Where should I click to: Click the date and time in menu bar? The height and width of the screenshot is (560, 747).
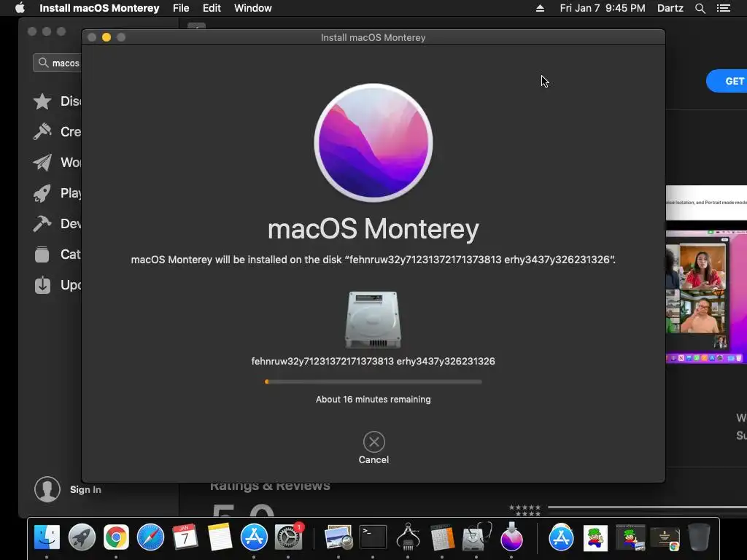point(602,8)
